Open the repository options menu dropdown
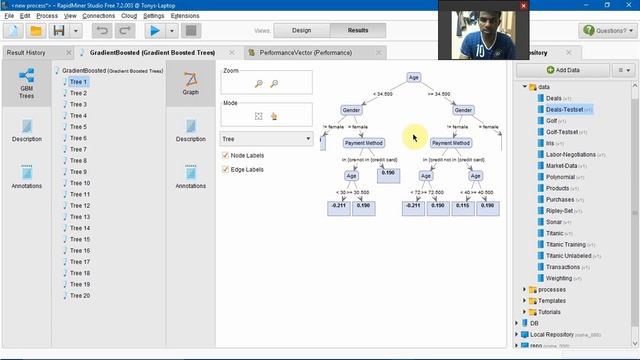 pos(624,70)
